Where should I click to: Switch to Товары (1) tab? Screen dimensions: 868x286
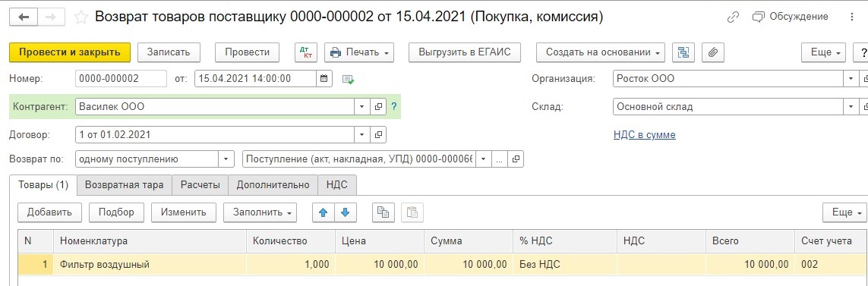pyautogui.click(x=43, y=185)
